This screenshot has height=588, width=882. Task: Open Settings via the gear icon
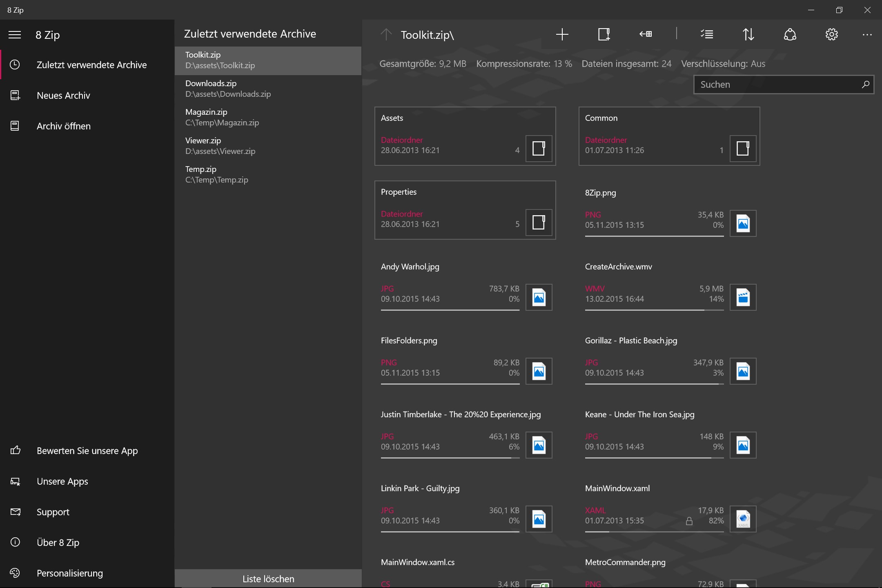(x=831, y=34)
